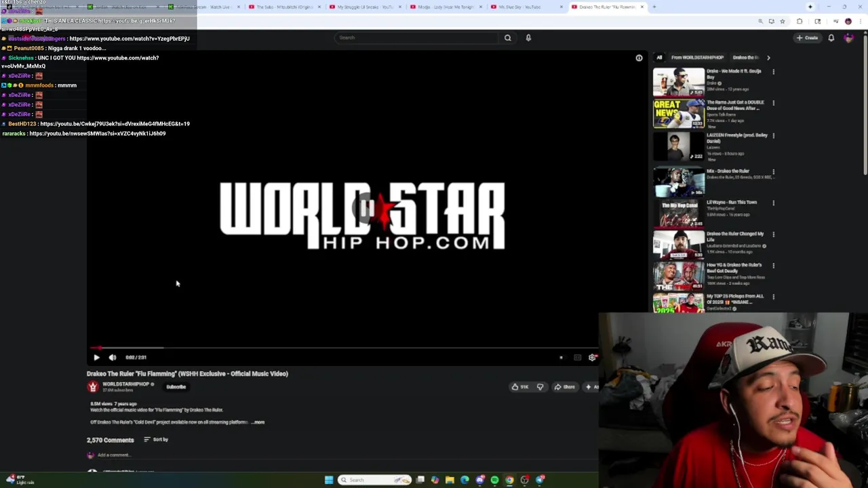868x488 pixels.
Task: Open options menu for Mix - Drakeo the Ruler
Action: (773, 172)
